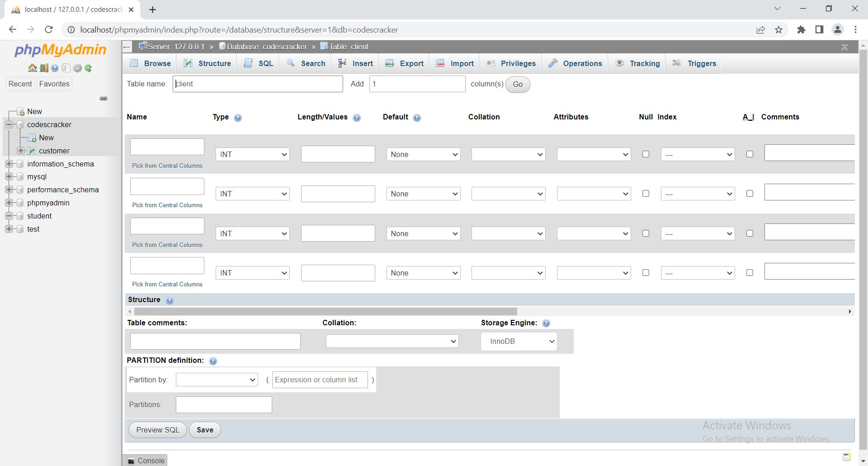Click the Save button

[x=205, y=429]
